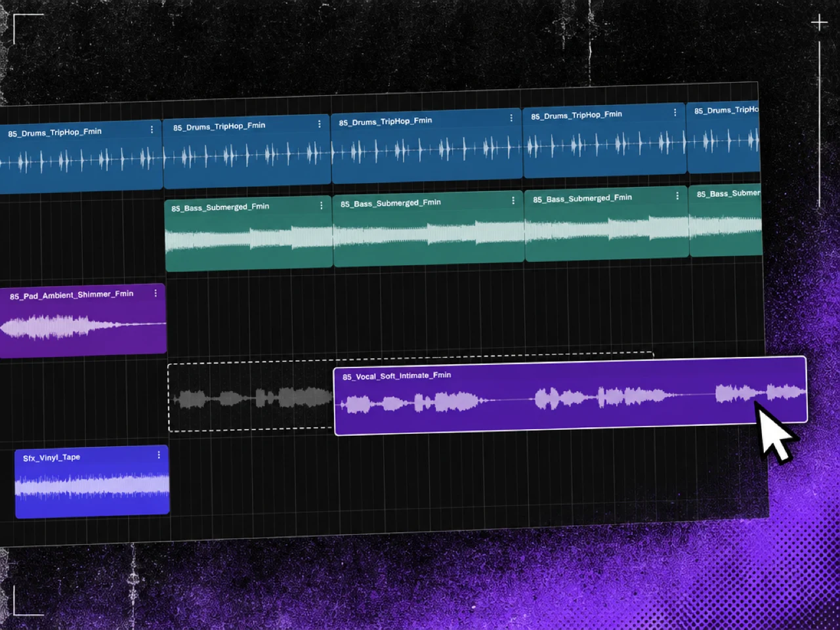Open options menu of third 85_Bass_Submerged_Fmin clip

point(677,196)
